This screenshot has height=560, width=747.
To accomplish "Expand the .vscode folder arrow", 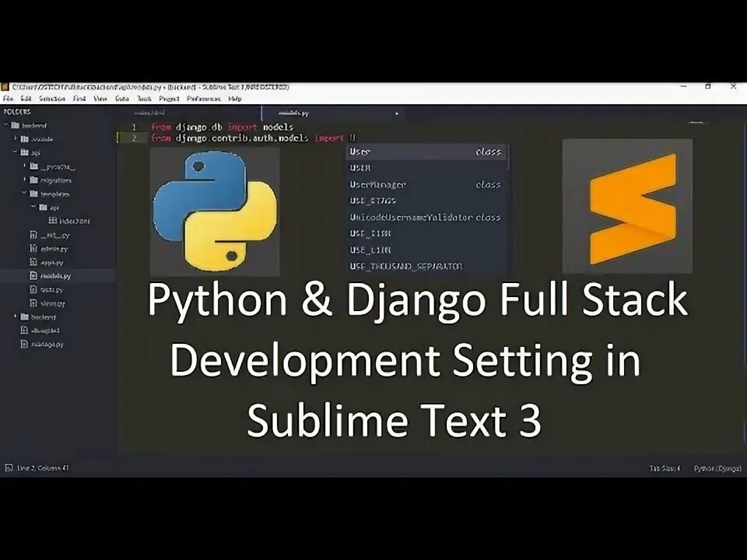I will (x=16, y=138).
